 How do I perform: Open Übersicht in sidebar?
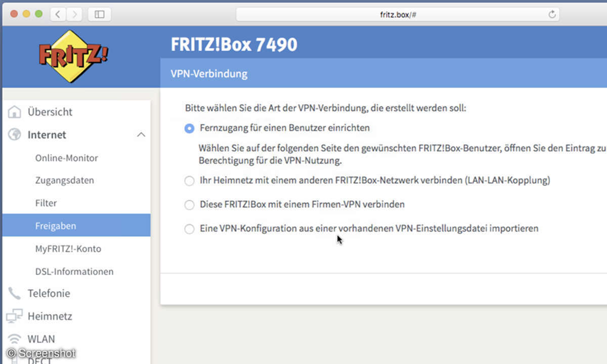(x=50, y=112)
